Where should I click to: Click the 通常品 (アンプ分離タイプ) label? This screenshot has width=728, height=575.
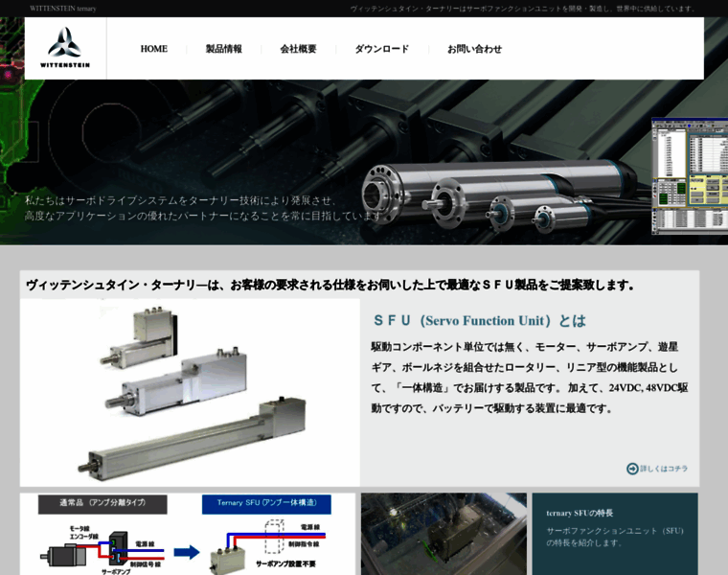pos(102,503)
